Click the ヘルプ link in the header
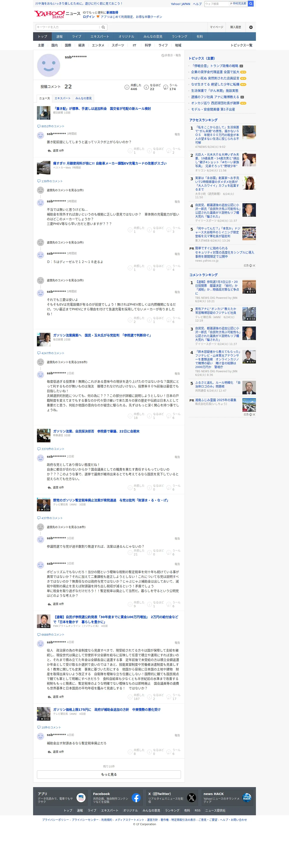The height and width of the screenshot is (868, 289). [197, 4]
